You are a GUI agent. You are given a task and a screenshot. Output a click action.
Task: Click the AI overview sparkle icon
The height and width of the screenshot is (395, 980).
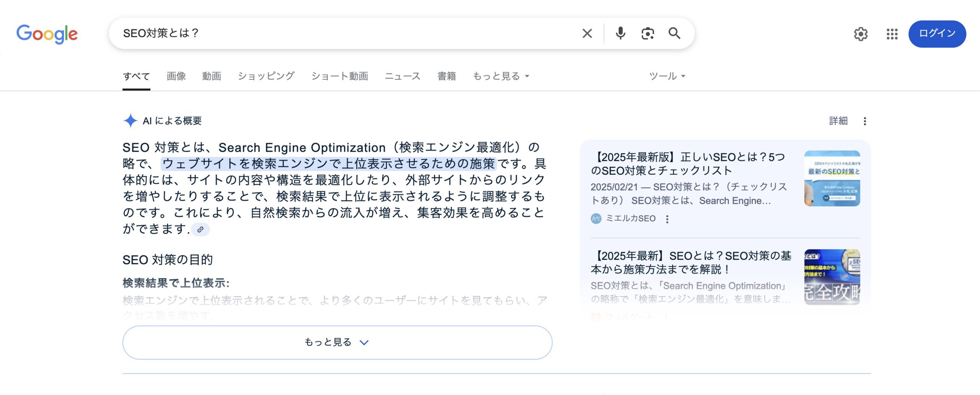[130, 121]
